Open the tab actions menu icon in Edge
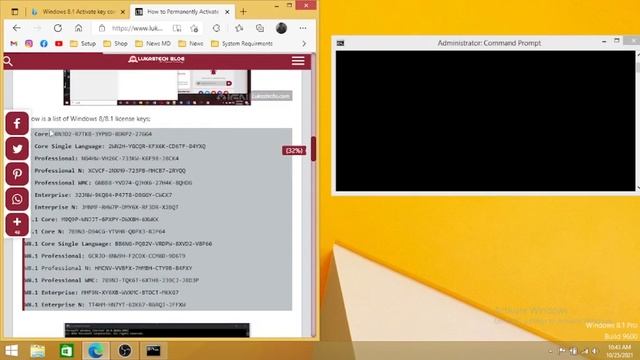This screenshot has height=360, width=640. coord(15,12)
